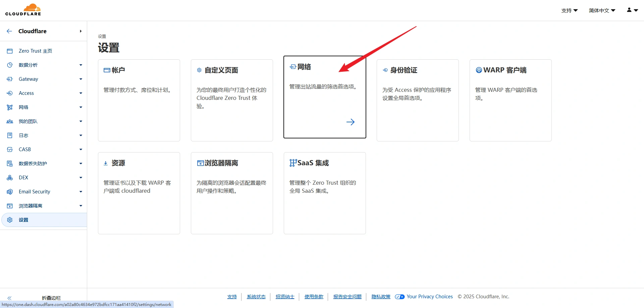Click the SaaS 集成 card icon

click(x=293, y=163)
